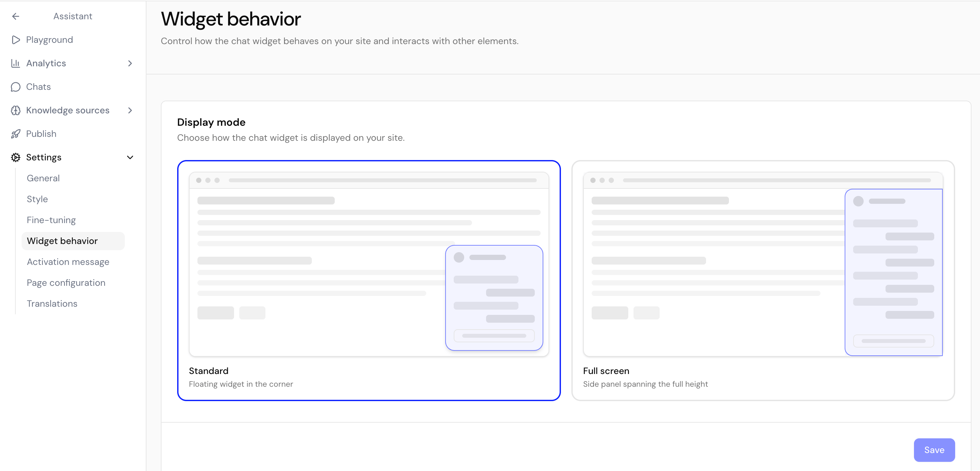The image size is (980, 471).
Task: Select Widget behavior in the sidebar
Action: 73,241
